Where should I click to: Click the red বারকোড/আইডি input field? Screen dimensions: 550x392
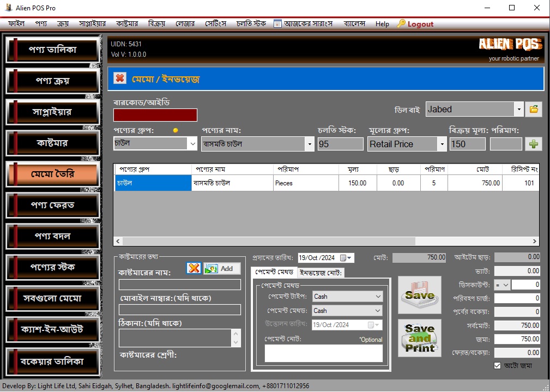(x=155, y=115)
